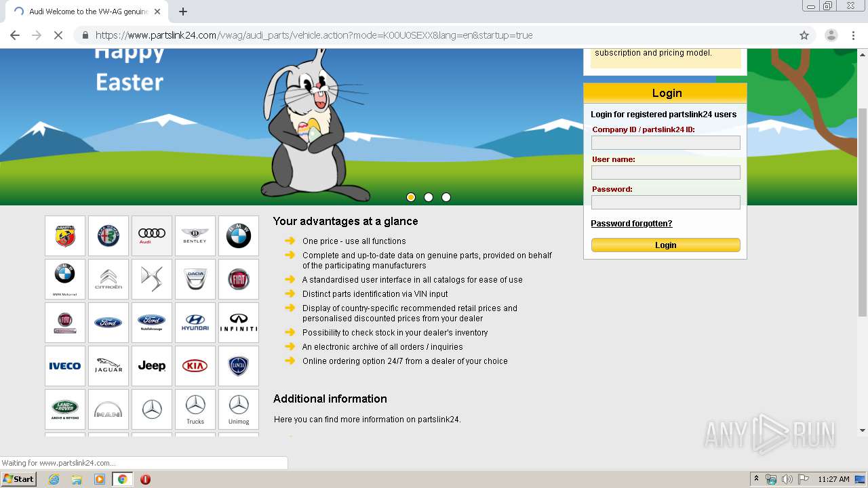
Task: Switch to Chrome taskbar button
Action: click(x=122, y=479)
